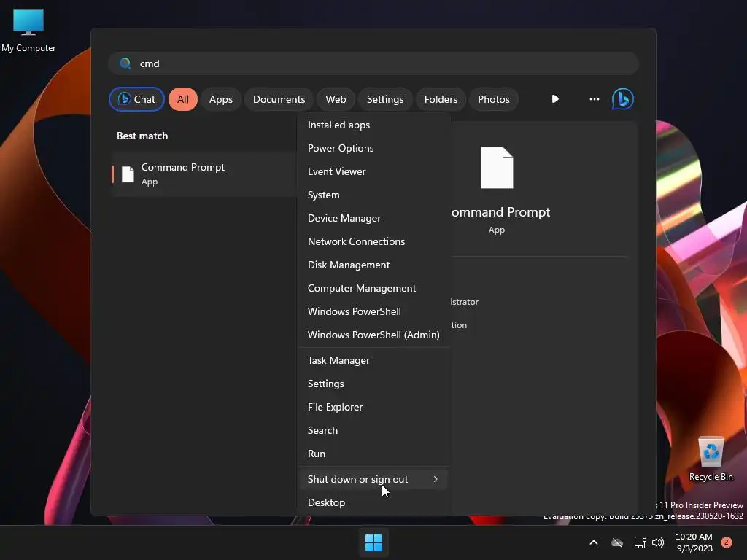Screen dimensions: 747x560
Task: Click the search input containing cmd
Action: pyautogui.click(x=373, y=63)
